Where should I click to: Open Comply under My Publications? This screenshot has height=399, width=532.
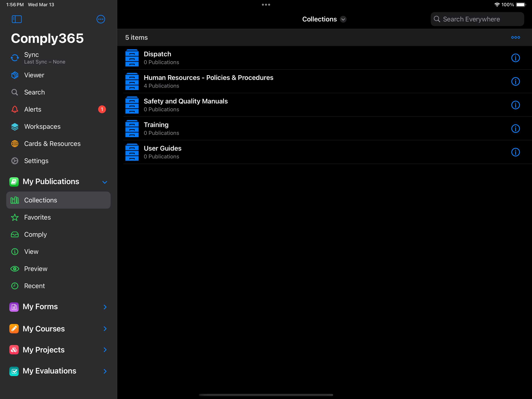pos(58,234)
